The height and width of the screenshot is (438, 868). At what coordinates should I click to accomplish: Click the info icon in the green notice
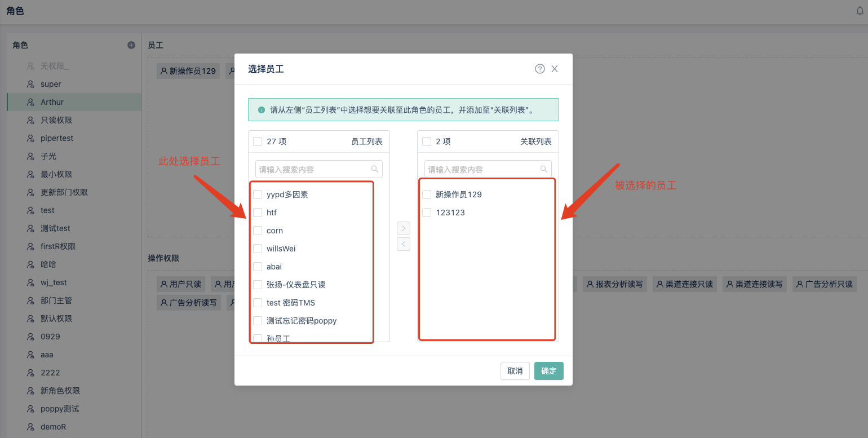click(262, 110)
